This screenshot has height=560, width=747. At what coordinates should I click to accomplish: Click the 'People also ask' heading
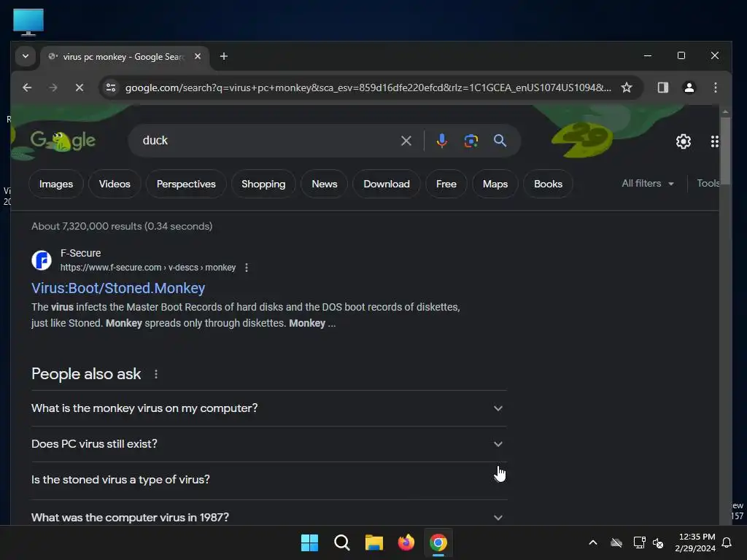[x=86, y=374]
